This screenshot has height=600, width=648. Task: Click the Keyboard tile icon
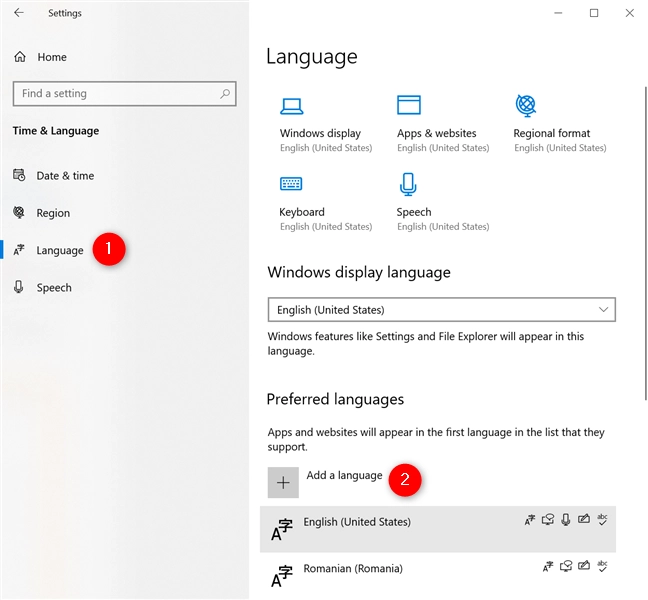(291, 183)
